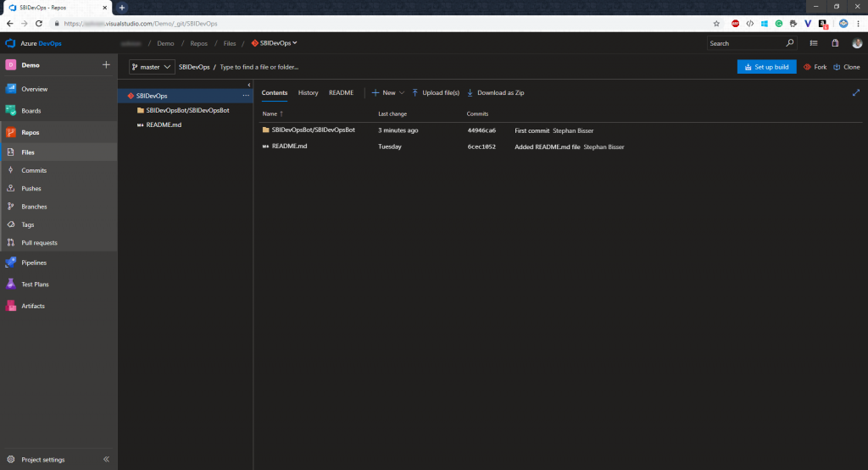Open the Chrome menu (three dots)

pyautogui.click(x=858, y=24)
